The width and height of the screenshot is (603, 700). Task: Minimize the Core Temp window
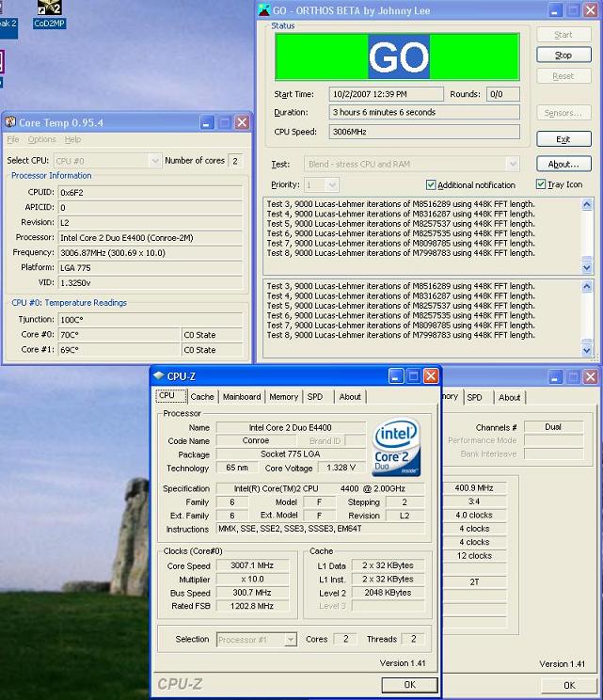[x=206, y=122]
